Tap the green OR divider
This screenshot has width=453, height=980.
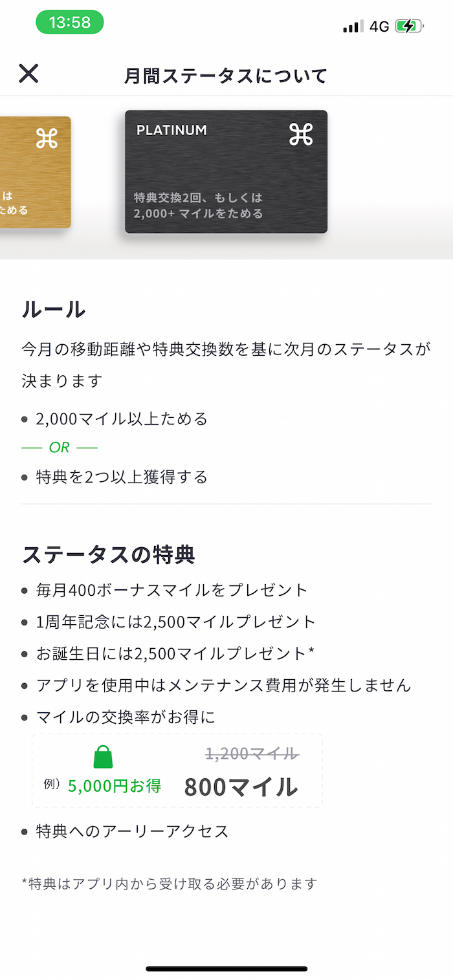[x=59, y=448]
